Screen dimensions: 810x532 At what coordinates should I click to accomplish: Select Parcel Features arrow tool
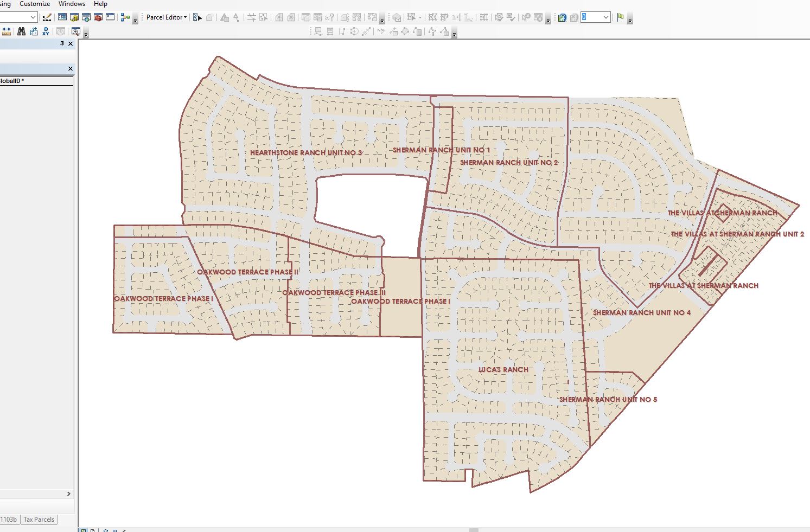click(197, 17)
